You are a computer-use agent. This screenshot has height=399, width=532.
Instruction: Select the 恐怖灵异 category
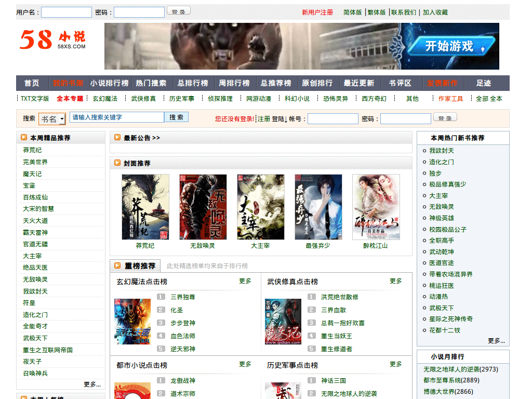tap(336, 99)
